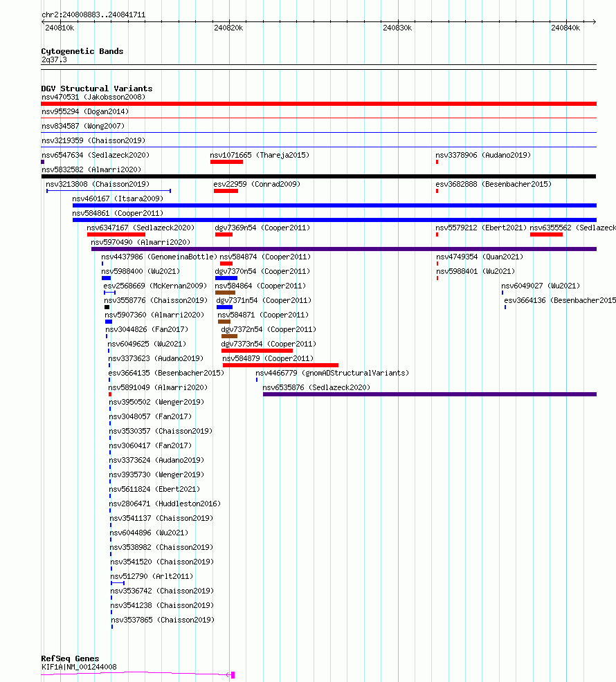Click blue bar under dgv7370n54 (Cooper2011)
616x682 pixels.
coord(226,278)
